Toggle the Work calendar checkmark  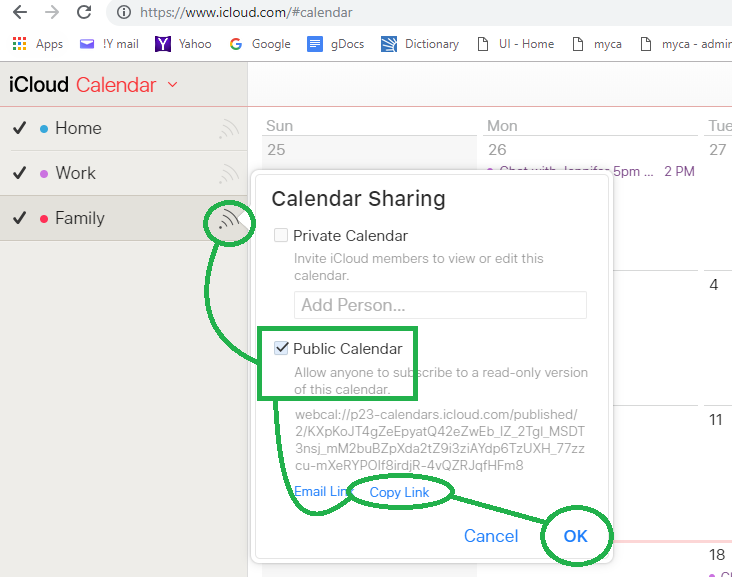pos(19,173)
